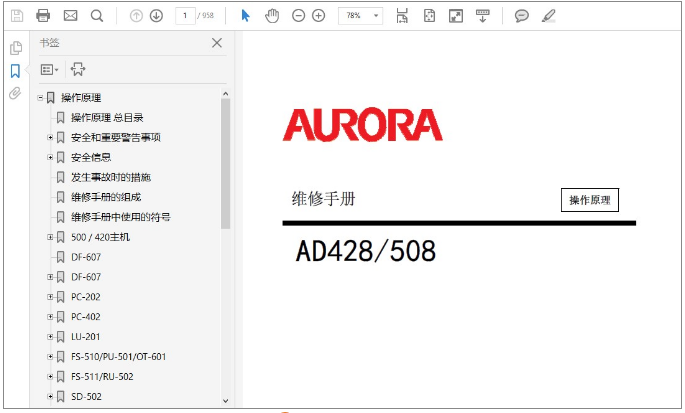Expand the PC-402 bookmark

pos(50,317)
